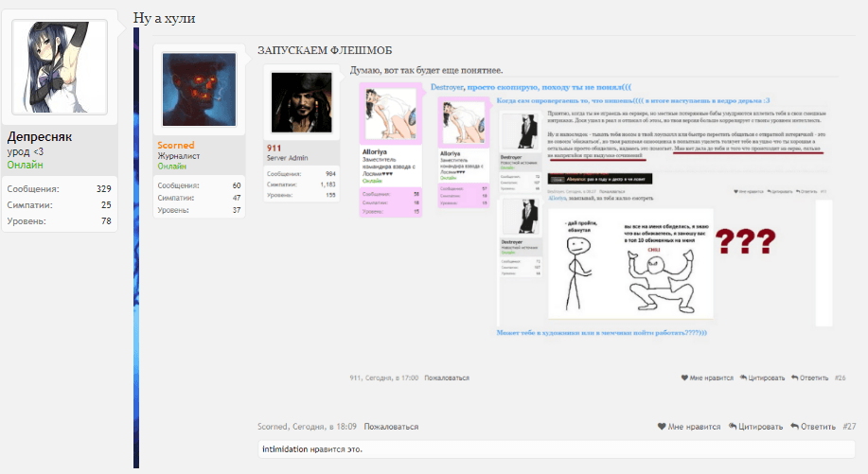This screenshot has width=868, height=474.
Task: Report Scorned's post via Пожаловаться
Action: pos(391,427)
